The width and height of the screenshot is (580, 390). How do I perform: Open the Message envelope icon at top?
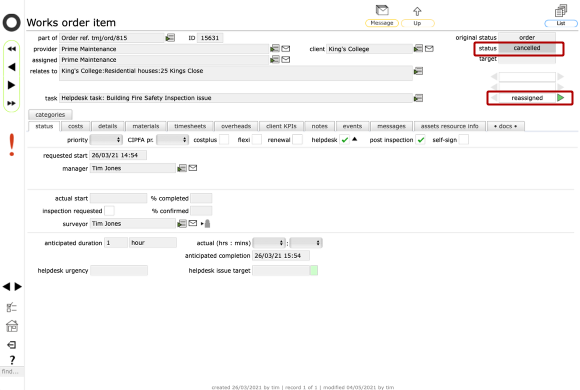pyautogui.click(x=382, y=10)
